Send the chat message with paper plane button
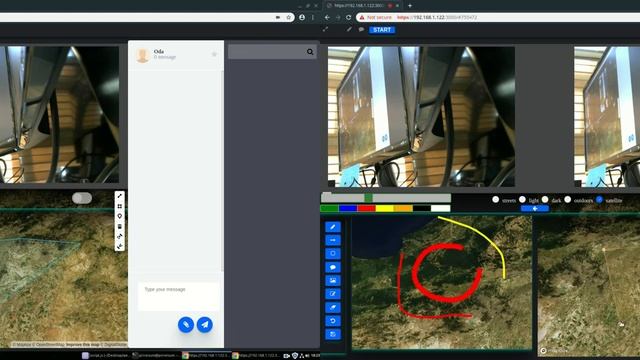Image resolution: width=640 pixels, height=360 pixels. tap(205, 324)
